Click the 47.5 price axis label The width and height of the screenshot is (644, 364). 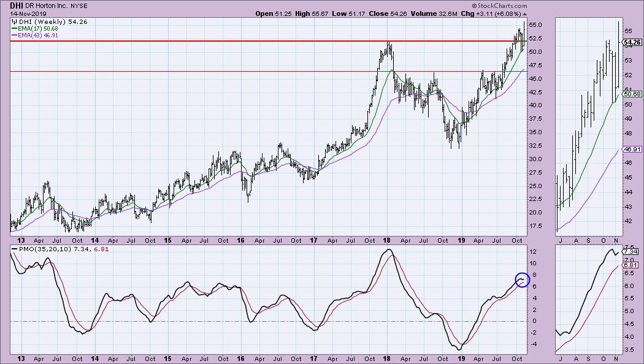[536, 65]
